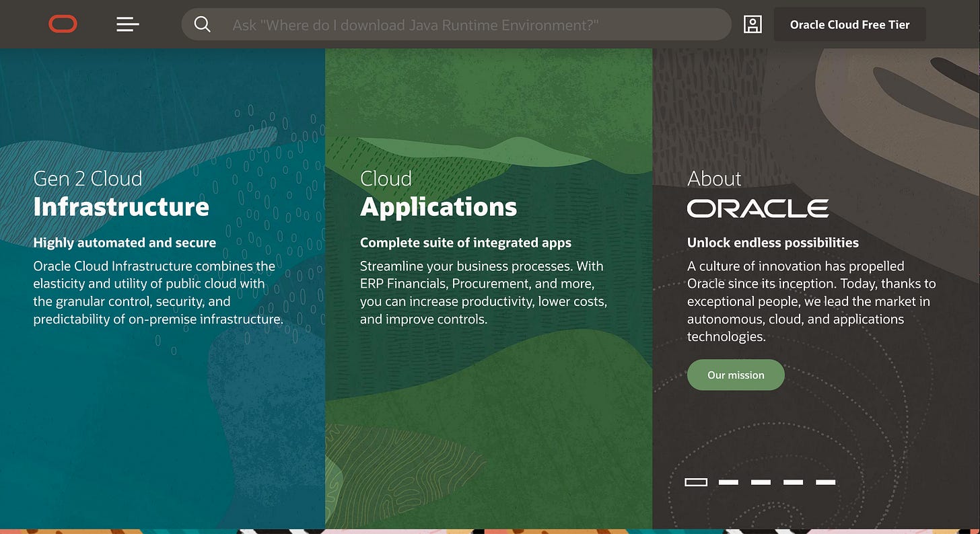Click 'Complete suite of integrated apps' subheading
This screenshot has height=534, width=980.
pyautogui.click(x=466, y=243)
